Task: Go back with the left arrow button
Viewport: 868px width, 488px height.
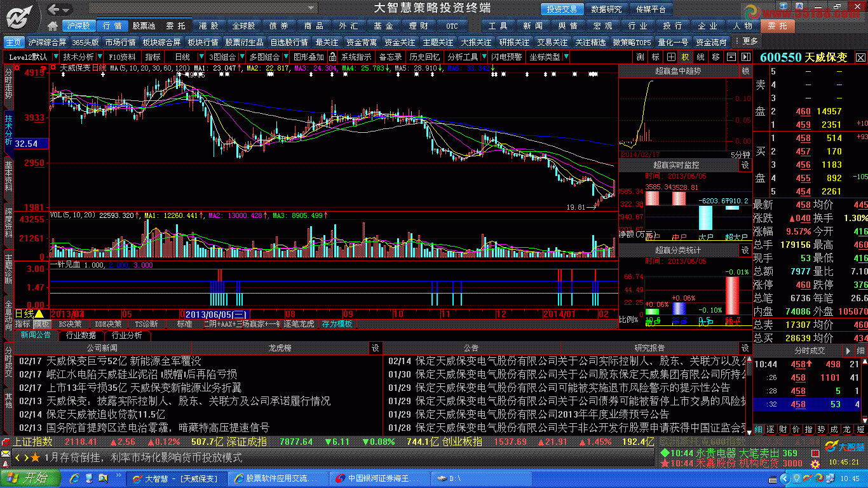Action: point(55,9)
